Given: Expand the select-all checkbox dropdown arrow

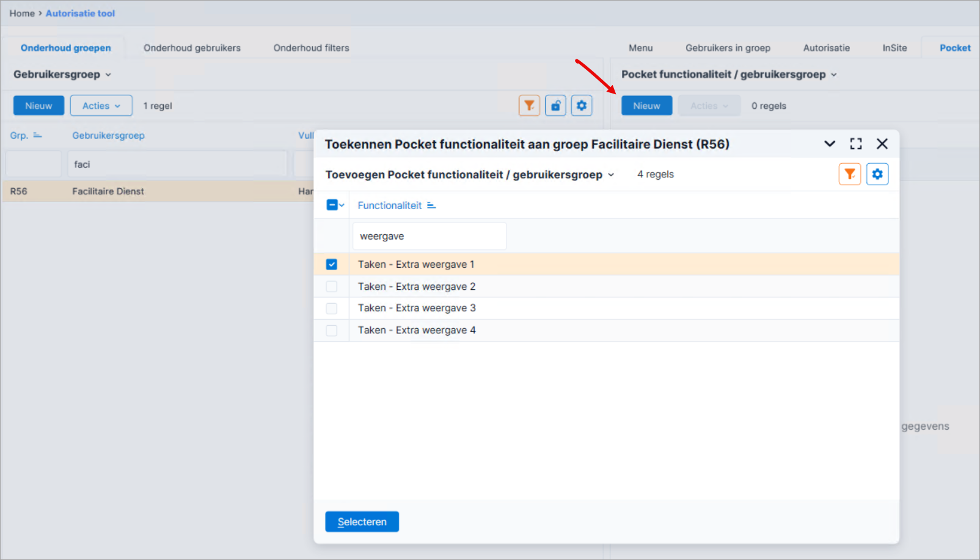Looking at the screenshot, I should tap(342, 205).
